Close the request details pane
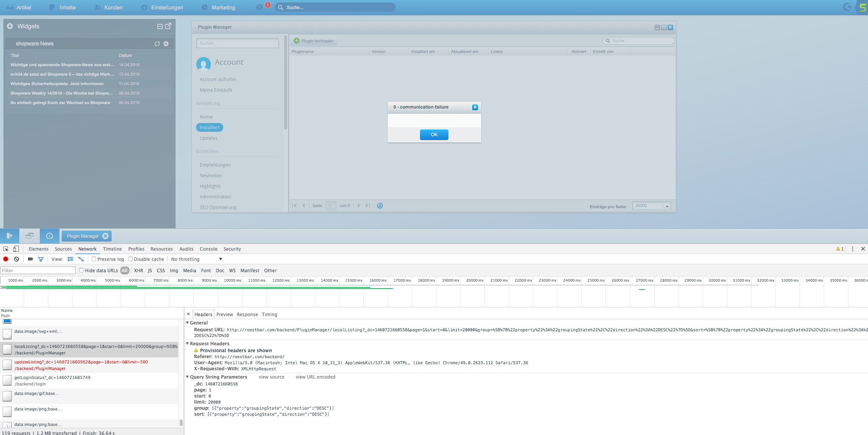This screenshot has width=868, height=435. coord(188,314)
